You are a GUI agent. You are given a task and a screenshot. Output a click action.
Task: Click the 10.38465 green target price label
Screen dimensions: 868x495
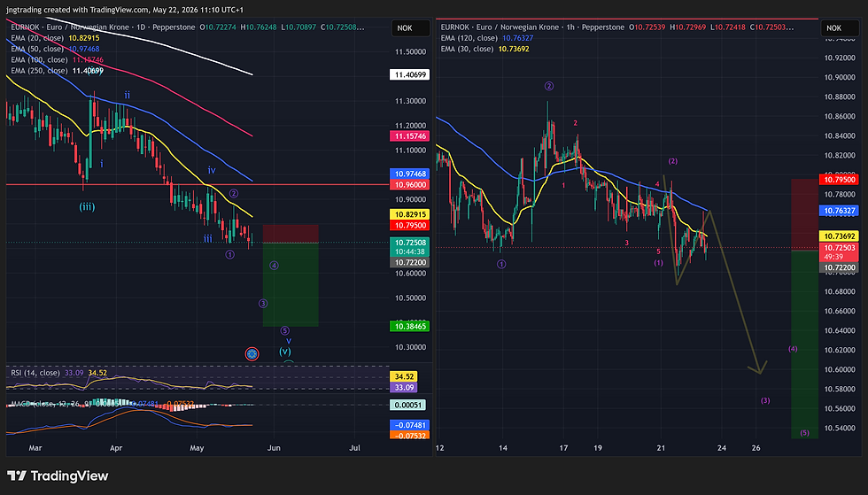click(410, 327)
